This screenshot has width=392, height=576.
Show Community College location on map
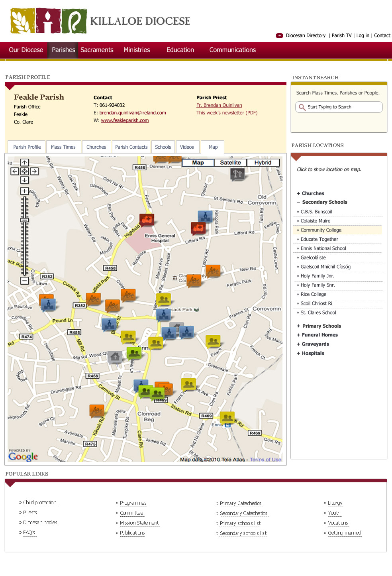[x=321, y=230]
